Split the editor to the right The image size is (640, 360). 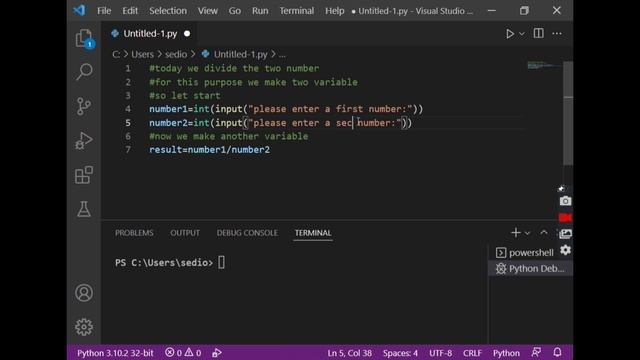[x=538, y=33]
